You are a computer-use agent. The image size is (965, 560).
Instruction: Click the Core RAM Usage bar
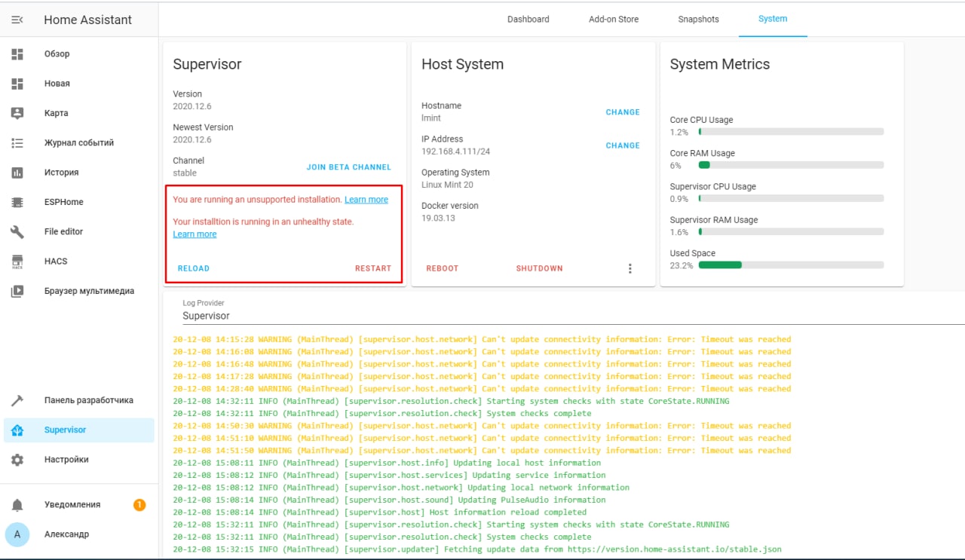[791, 165]
